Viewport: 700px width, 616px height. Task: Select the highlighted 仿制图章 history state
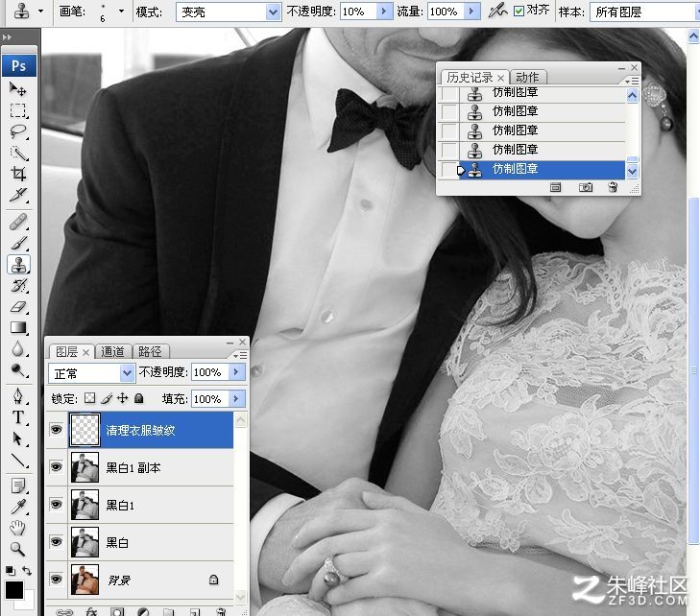[531, 170]
